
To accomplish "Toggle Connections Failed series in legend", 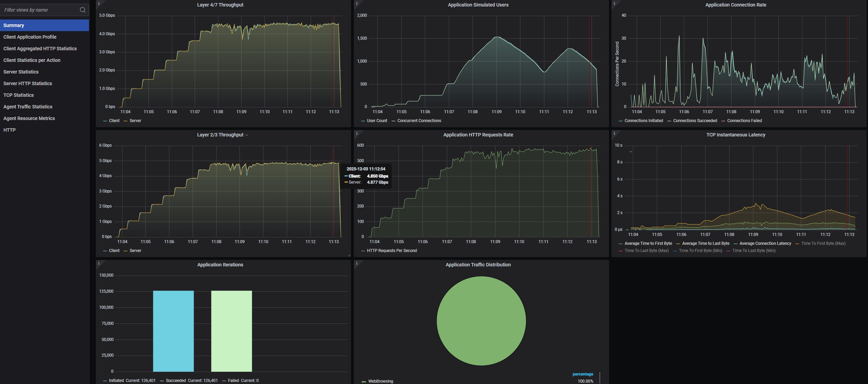I will pos(744,121).
